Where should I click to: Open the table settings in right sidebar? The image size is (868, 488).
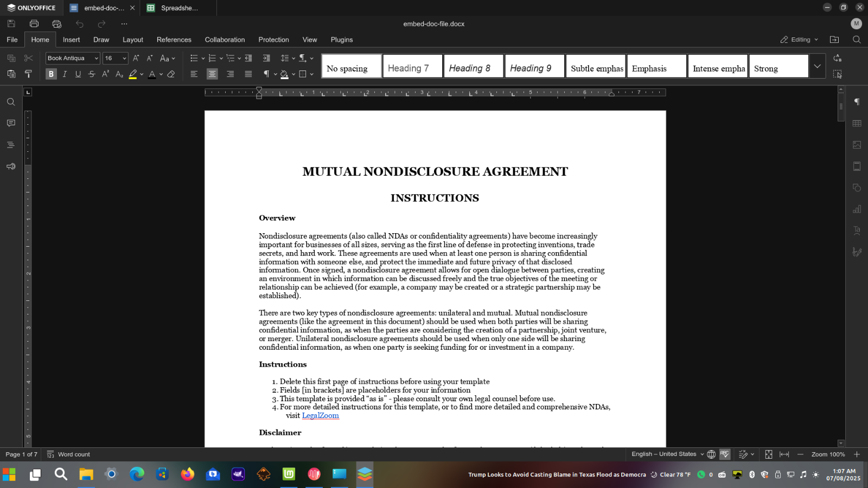click(857, 124)
